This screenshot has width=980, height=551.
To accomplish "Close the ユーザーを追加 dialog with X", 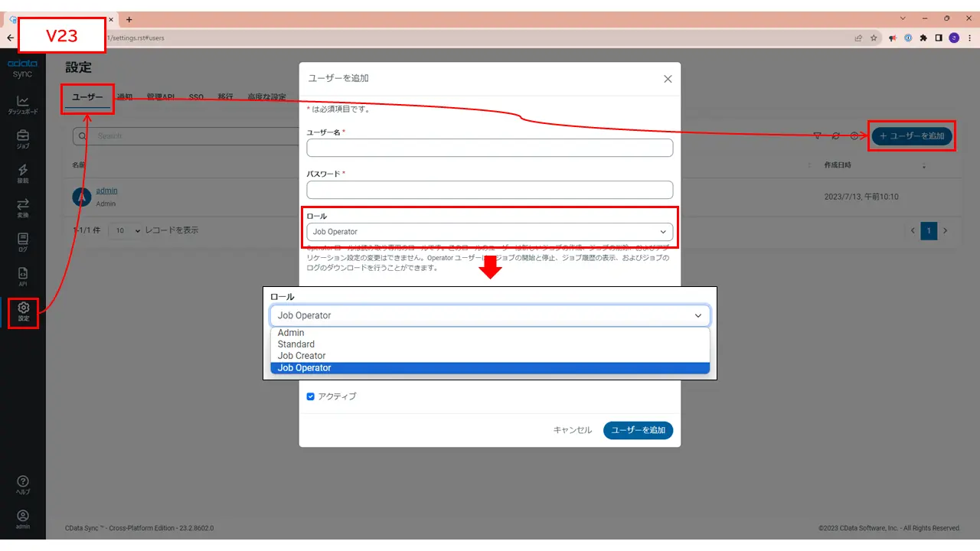I will point(668,79).
